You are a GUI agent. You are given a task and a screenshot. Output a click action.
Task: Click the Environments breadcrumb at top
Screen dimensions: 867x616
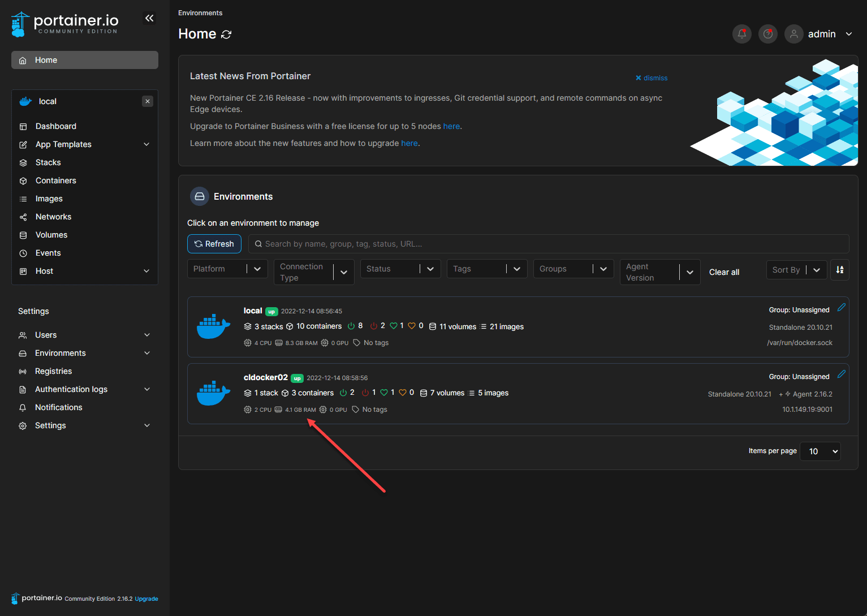pos(200,13)
